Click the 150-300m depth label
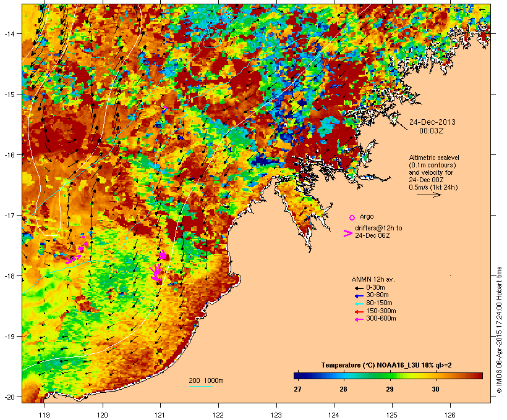Viewport: 507px width, 420px height. [381, 311]
